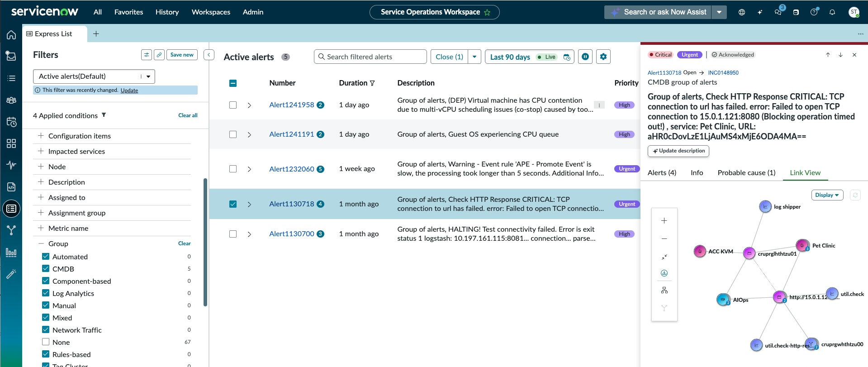Viewport: 868px width, 367px height.
Task: Click the home icon in left sidebar
Action: pyautogui.click(x=11, y=35)
